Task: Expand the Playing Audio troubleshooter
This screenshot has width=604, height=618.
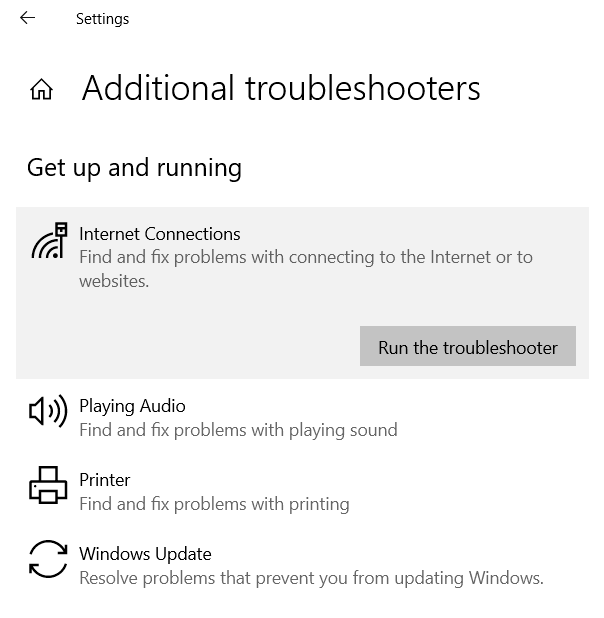Action: tap(132, 406)
